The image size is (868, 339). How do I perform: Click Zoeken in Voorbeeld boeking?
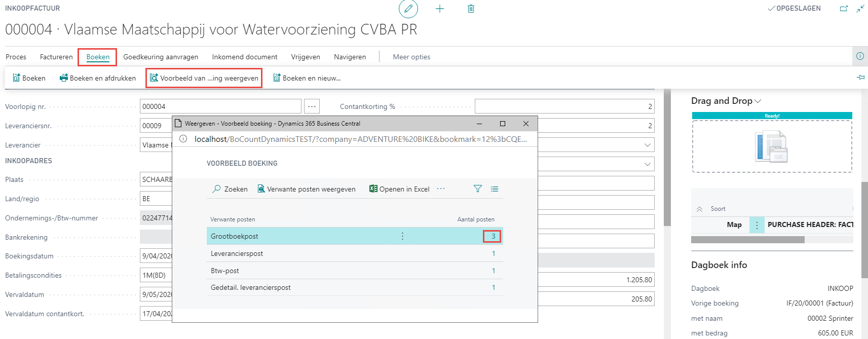tap(230, 189)
